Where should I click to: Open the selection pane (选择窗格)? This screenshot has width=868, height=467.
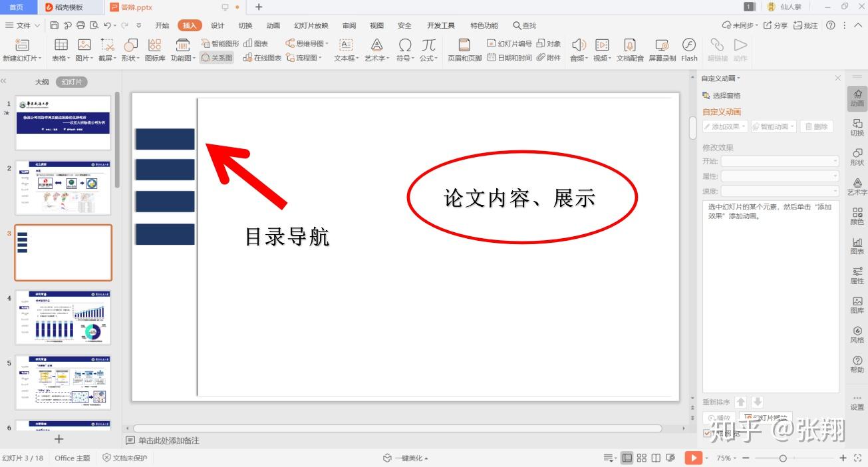(x=725, y=95)
